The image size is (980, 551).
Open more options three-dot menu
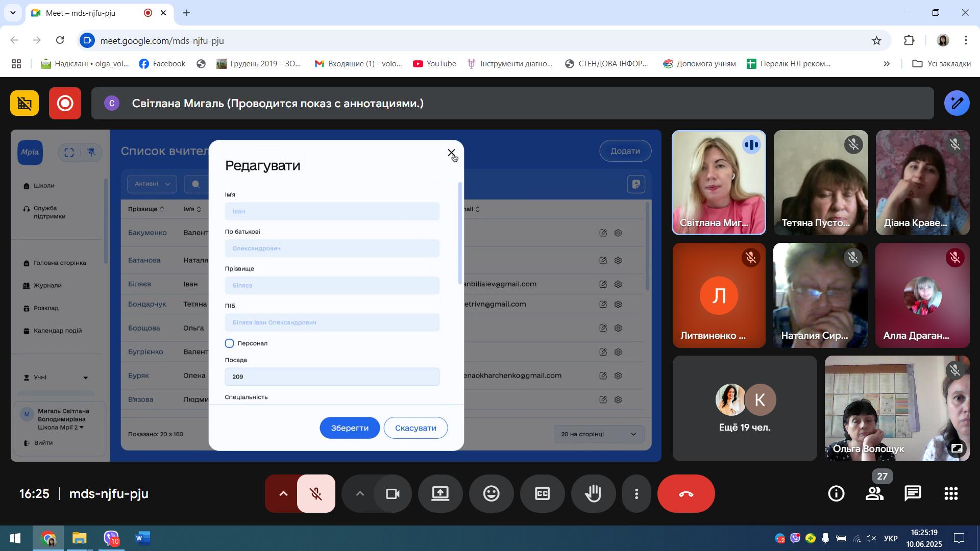(636, 494)
